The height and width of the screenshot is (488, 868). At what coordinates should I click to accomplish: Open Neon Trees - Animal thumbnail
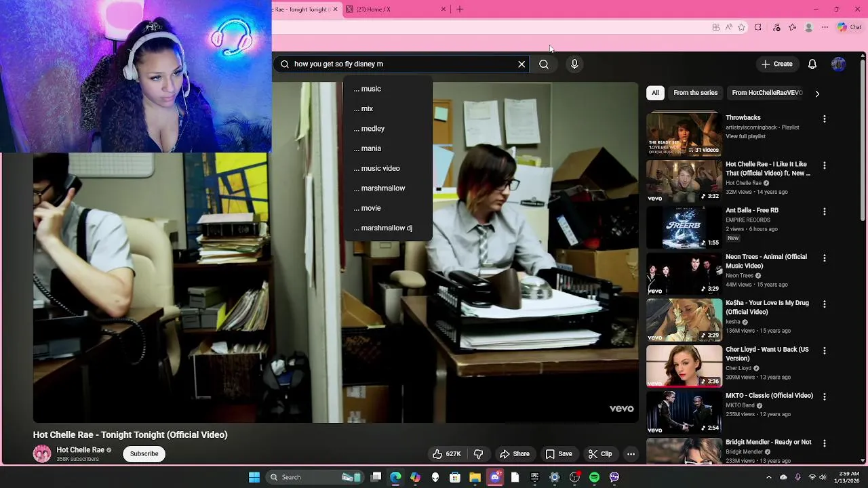[x=684, y=274]
